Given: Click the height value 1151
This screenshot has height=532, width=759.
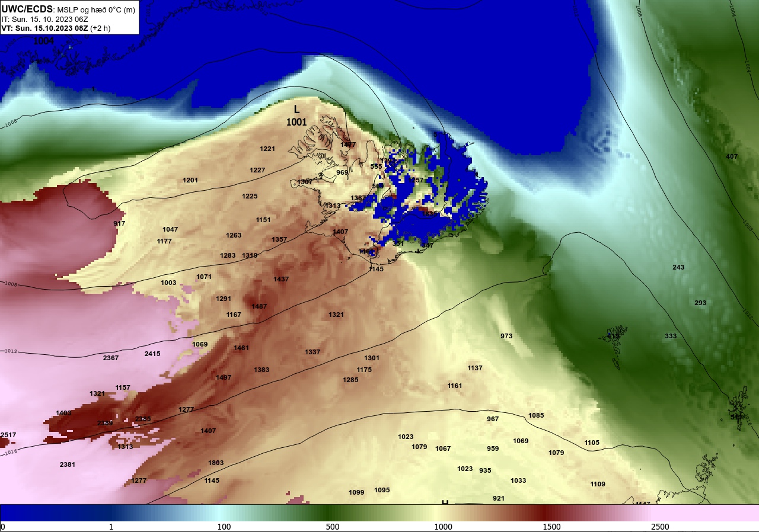Looking at the screenshot, I should (x=263, y=220).
